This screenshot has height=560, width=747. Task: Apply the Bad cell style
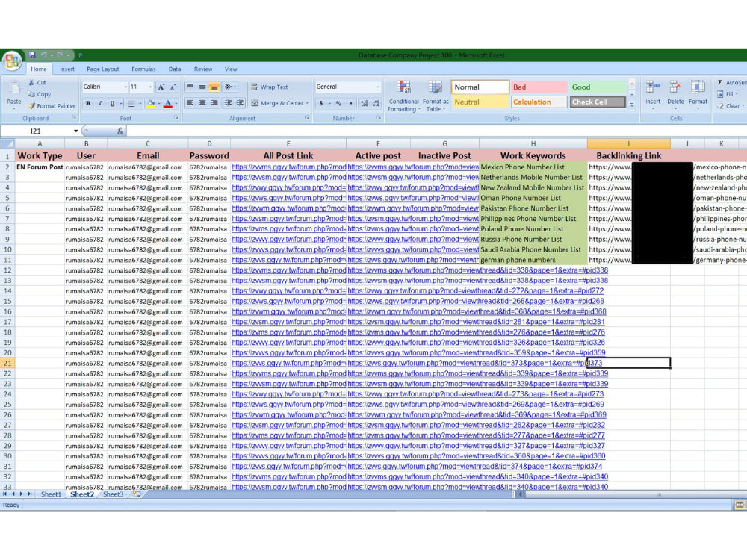(539, 87)
